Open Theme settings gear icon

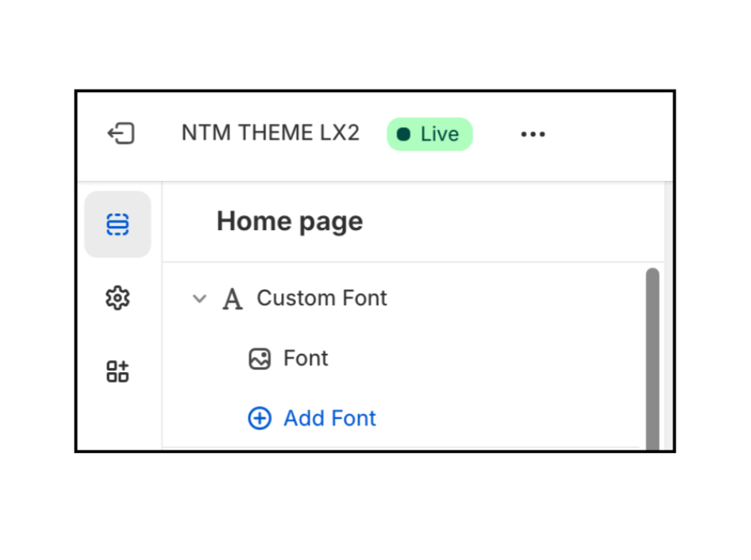(x=117, y=298)
